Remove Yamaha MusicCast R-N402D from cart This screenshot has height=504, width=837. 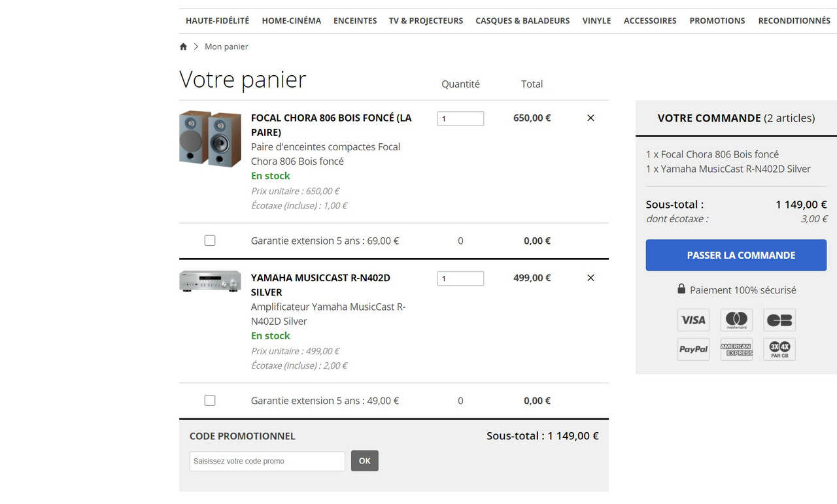tap(590, 278)
